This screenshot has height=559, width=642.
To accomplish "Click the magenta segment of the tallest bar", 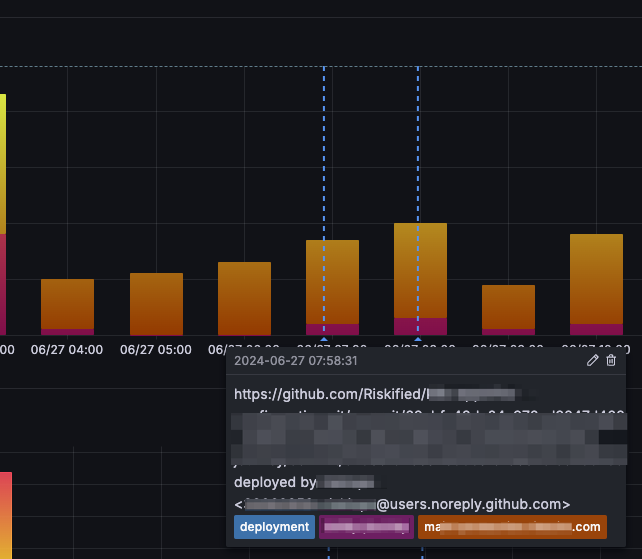I will click(420, 326).
